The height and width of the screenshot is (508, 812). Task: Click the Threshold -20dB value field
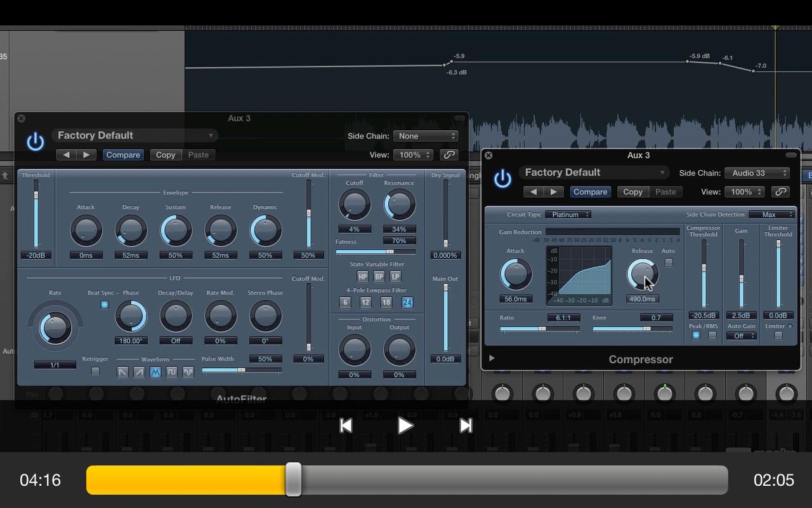(x=36, y=255)
